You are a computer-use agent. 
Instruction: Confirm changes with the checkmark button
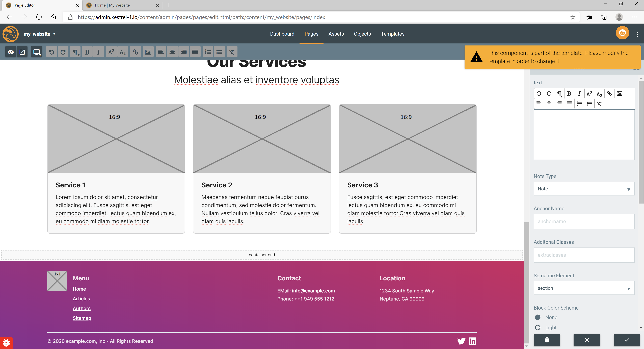[x=627, y=340]
